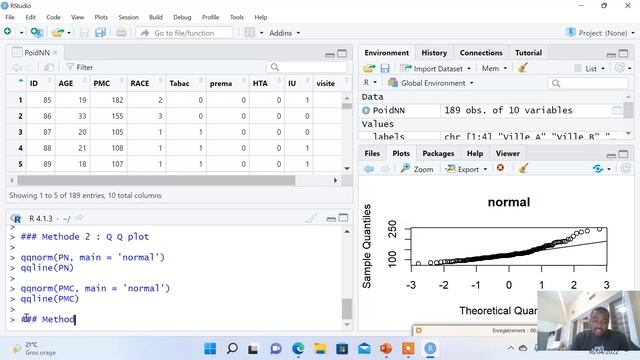Click the Save workspace icon in Environment
This screenshot has width=640, height=360.
384,68
